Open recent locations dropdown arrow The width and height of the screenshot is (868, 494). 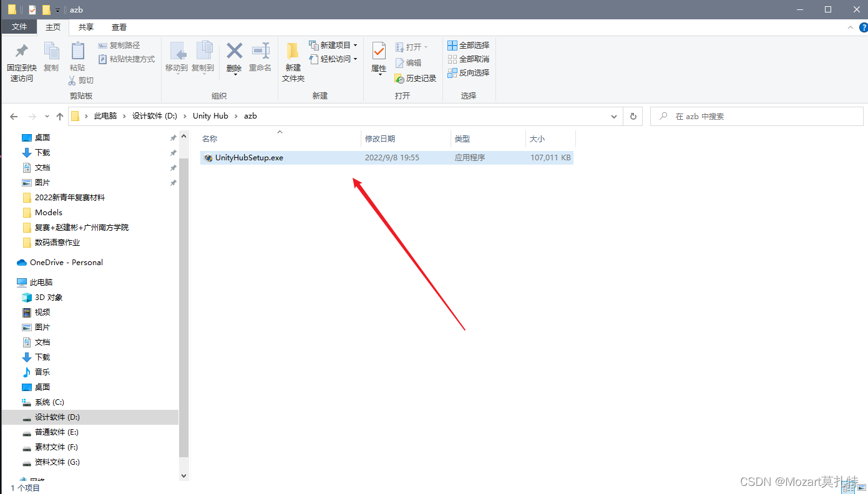(x=47, y=117)
